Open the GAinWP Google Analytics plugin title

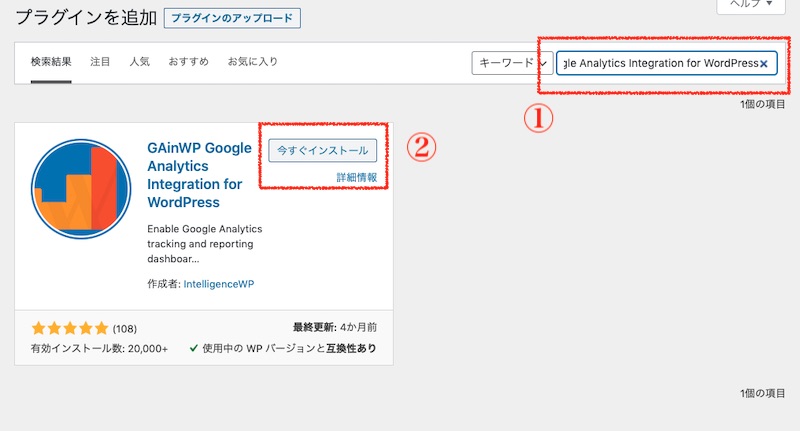199,175
